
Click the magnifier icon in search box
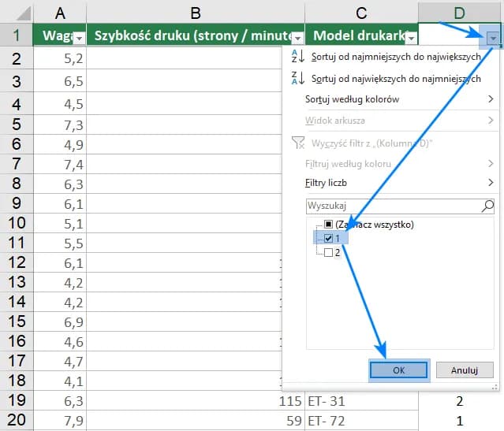coord(487,206)
